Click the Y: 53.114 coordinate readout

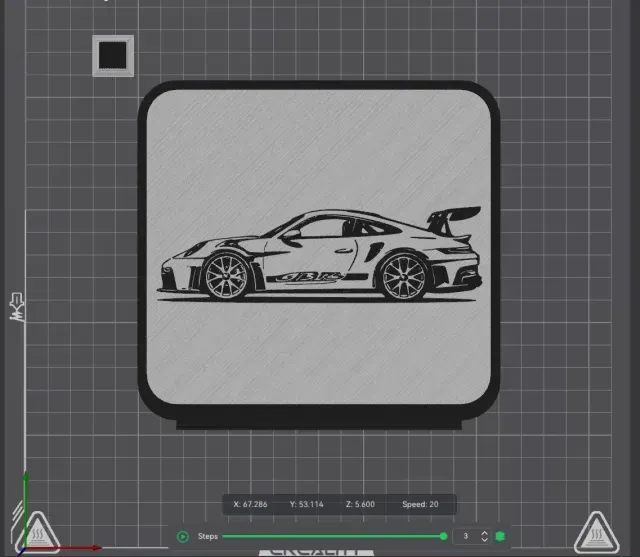click(x=307, y=504)
